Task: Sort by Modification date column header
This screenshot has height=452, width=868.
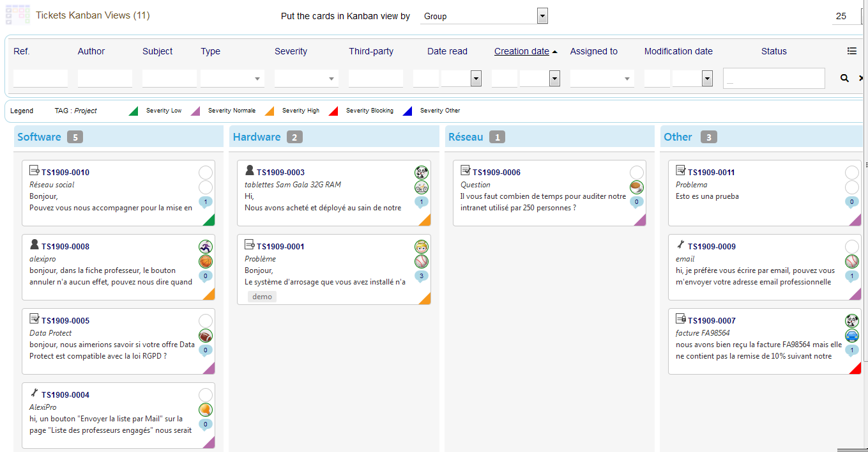Action: point(678,51)
